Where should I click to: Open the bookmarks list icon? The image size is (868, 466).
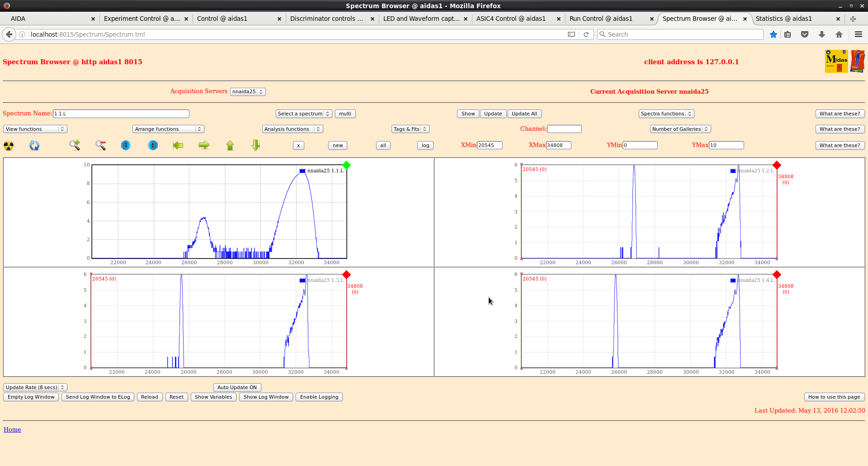[x=788, y=34]
